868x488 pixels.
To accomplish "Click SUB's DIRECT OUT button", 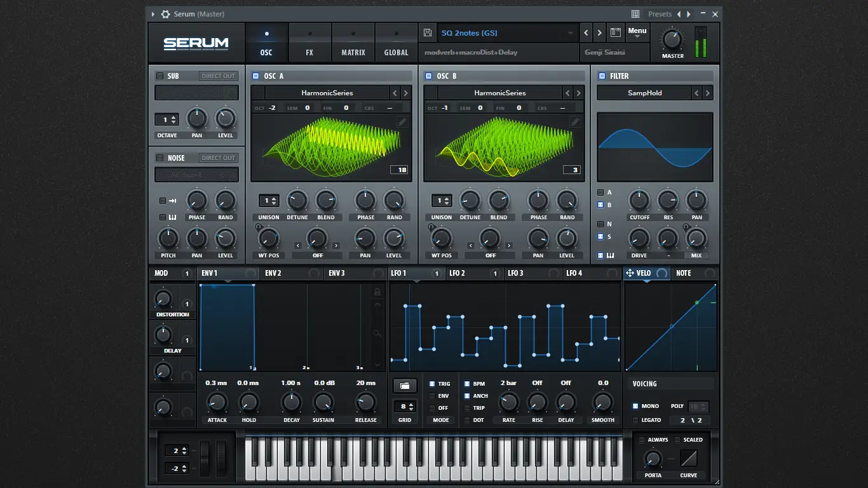I will 218,76.
